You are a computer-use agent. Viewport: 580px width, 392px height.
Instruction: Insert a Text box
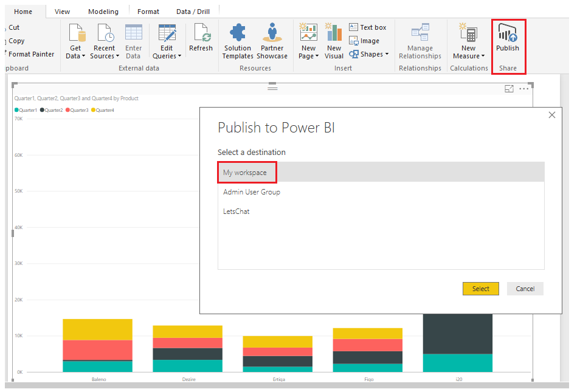click(368, 27)
